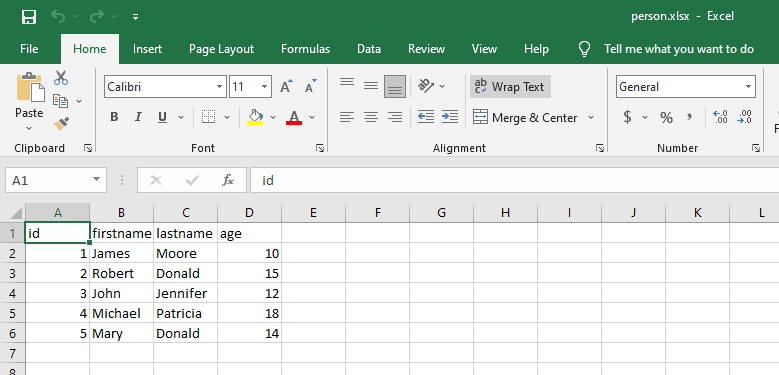
Task: Switch to the Page Layout tab
Action: tap(222, 49)
